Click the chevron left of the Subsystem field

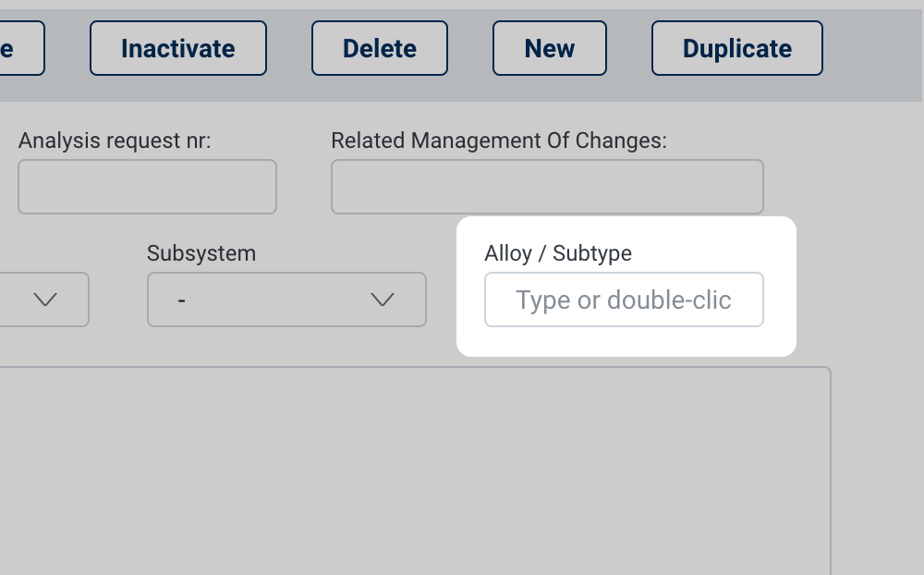click(45, 300)
